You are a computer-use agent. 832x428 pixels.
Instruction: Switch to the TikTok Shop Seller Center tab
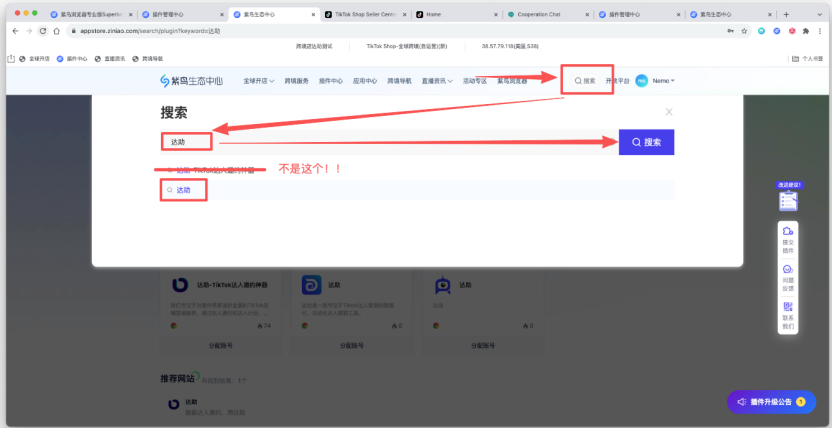(364, 15)
